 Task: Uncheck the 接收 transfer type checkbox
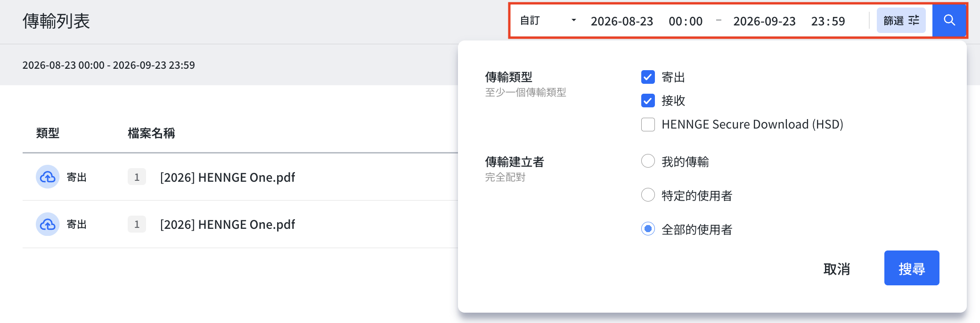[648, 100]
